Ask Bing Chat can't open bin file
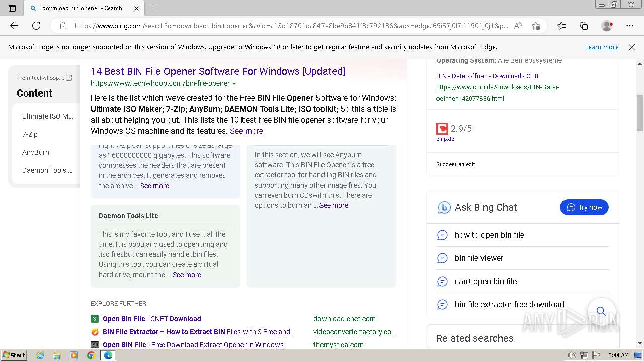The image size is (644, 362). tap(486, 281)
